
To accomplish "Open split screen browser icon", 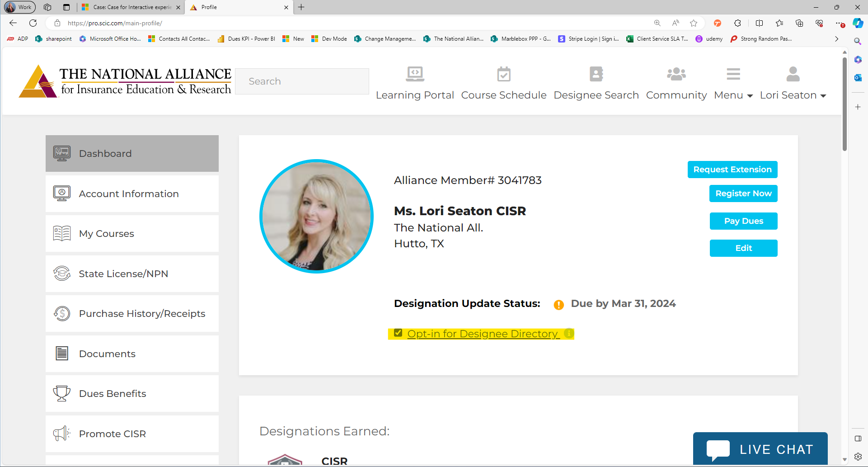I will 760,23.
